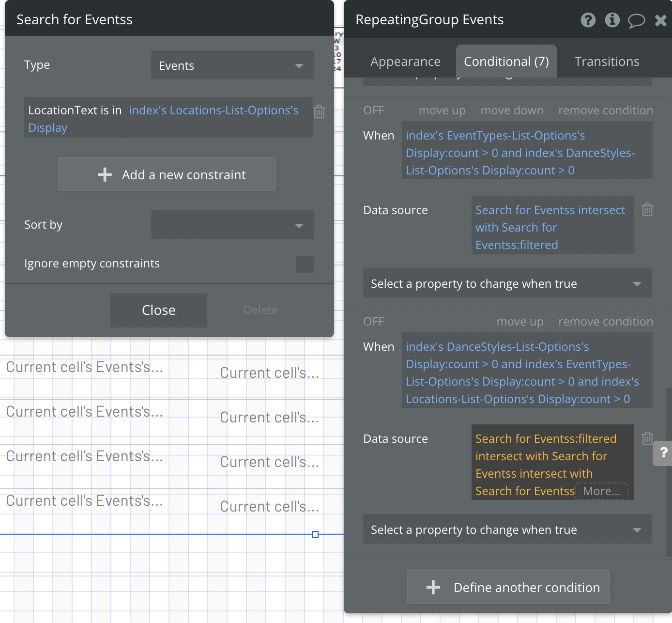Open the help question mark icon in the RepeatingGroup Events header

pos(588,20)
